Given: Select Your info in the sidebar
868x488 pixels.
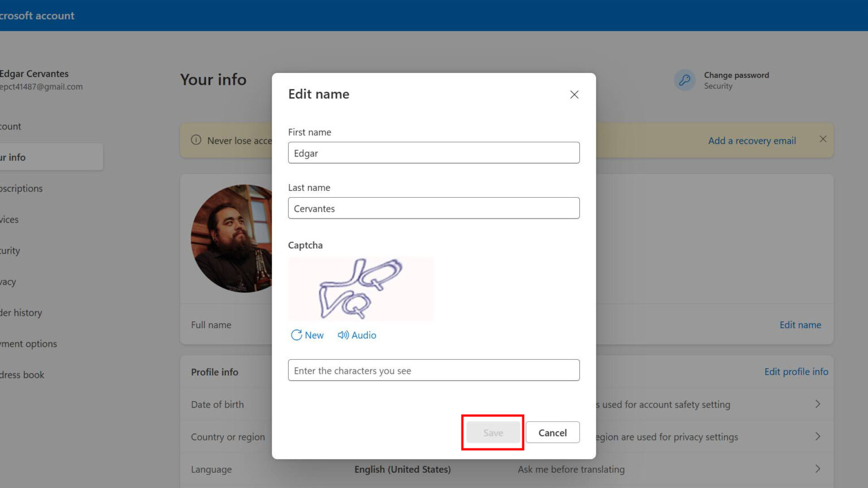Looking at the screenshot, I should click(x=51, y=157).
